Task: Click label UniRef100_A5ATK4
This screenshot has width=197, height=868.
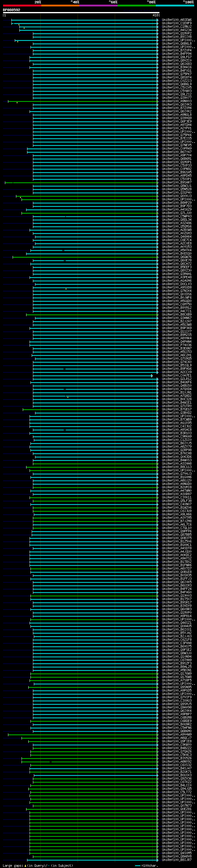Action: [177, 250]
